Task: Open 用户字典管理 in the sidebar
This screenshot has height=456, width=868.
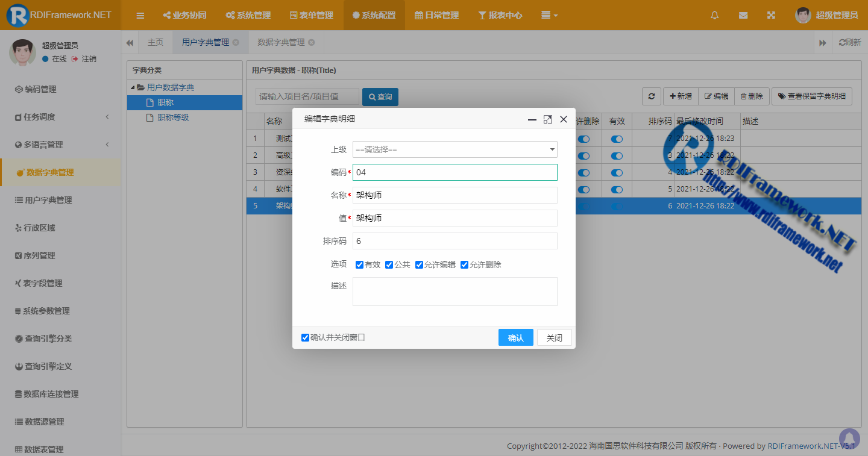Action: (43, 200)
